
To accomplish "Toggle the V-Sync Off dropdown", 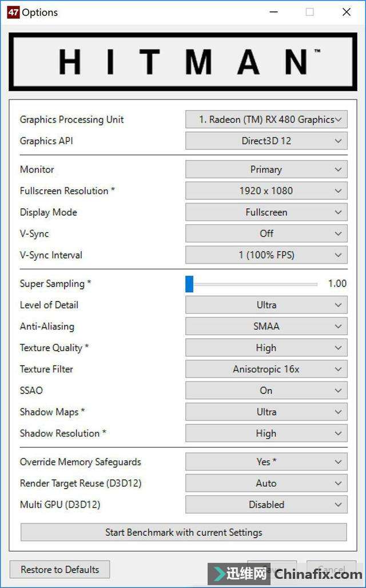I will tap(266, 233).
